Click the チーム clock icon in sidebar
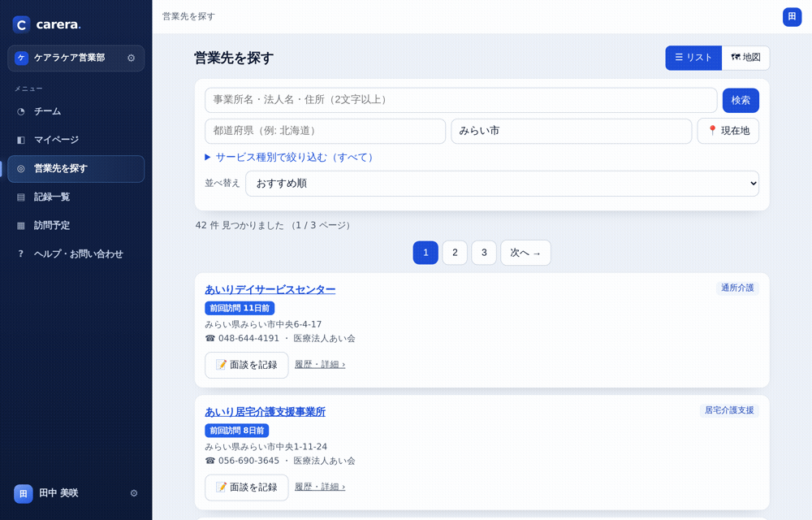This screenshot has height=520, width=812. pyautogui.click(x=21, y=111)
